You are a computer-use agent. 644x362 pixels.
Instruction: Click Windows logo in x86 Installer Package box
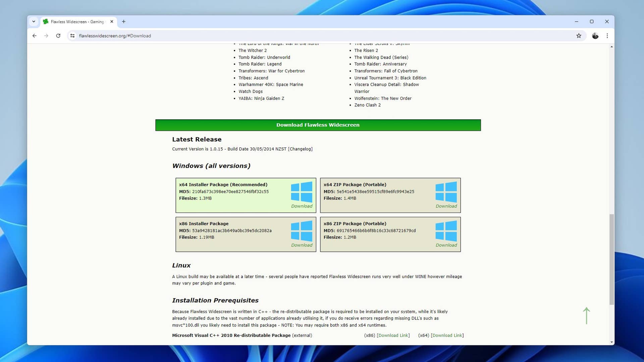(302, 231)
